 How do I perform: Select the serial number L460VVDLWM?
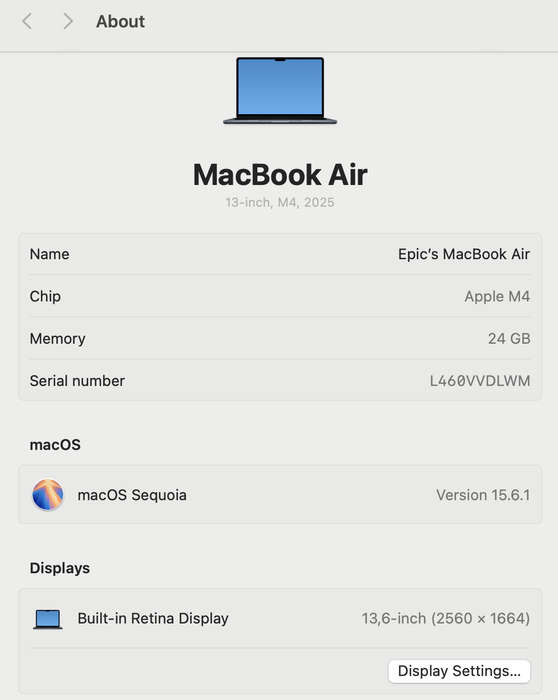480,381
